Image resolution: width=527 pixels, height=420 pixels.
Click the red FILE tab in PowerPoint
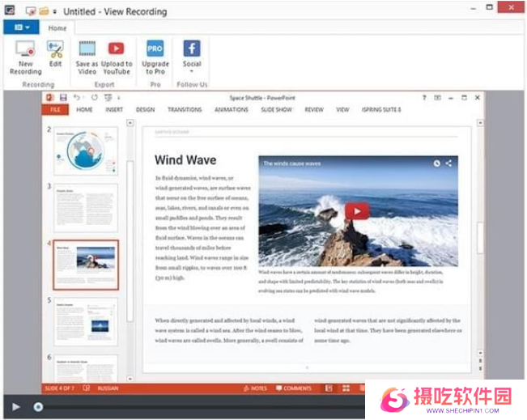(55, 110)
